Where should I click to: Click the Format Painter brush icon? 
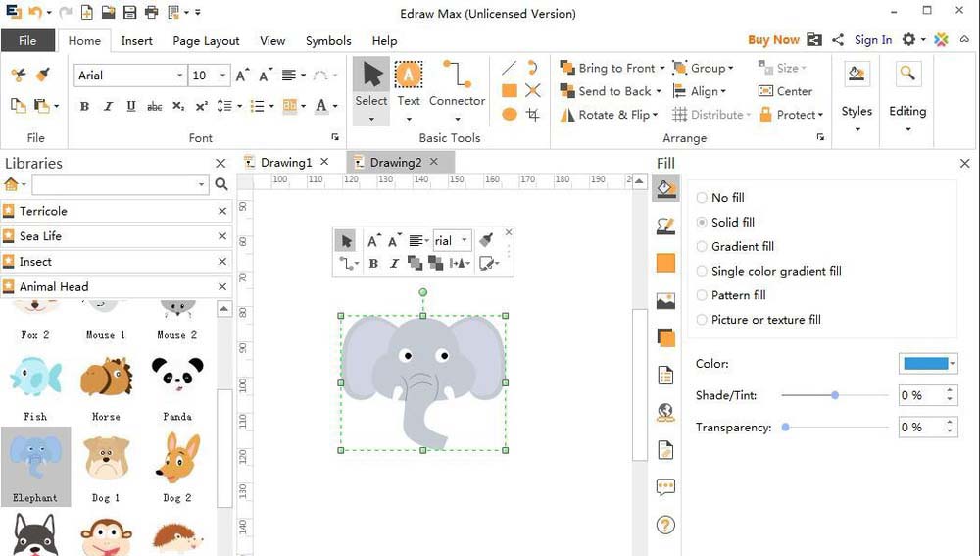[x=42, y=76]
